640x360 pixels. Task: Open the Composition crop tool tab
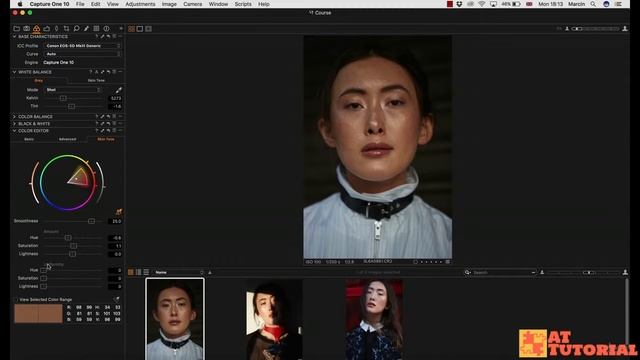(x=66, y=29)
